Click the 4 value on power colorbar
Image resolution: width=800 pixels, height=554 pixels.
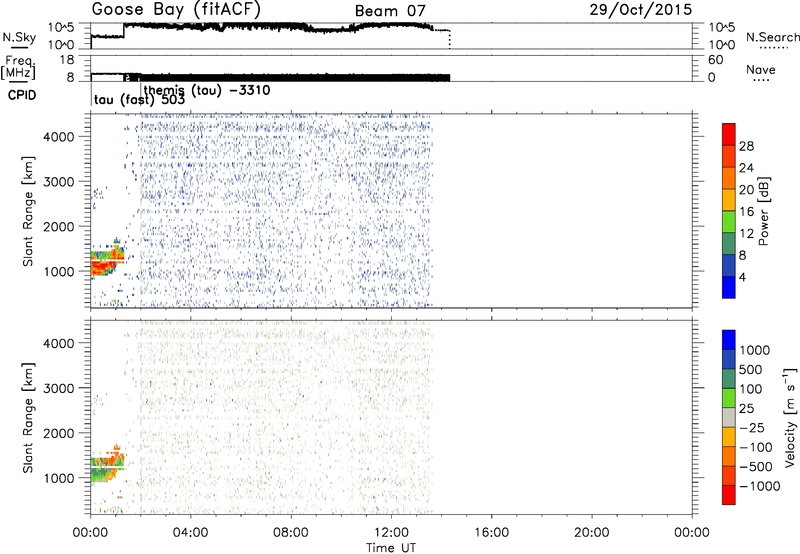click(x=742, y=277)
